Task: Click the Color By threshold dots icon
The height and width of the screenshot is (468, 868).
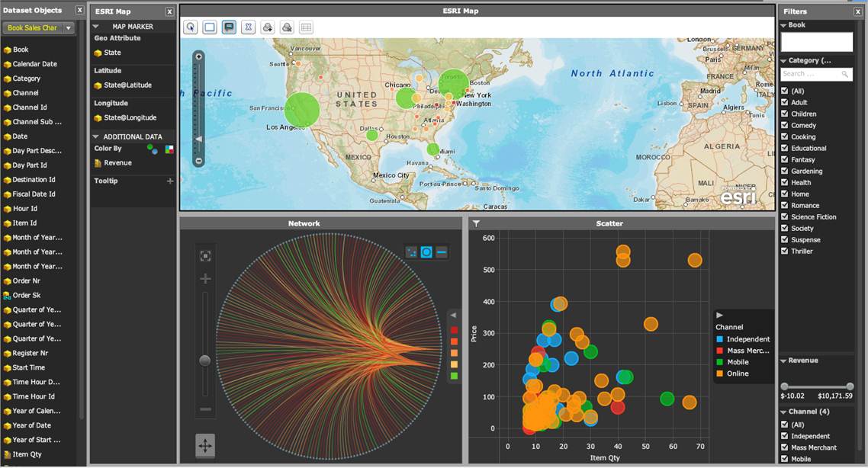Action: pyautogui.click(x=153, y=149)
